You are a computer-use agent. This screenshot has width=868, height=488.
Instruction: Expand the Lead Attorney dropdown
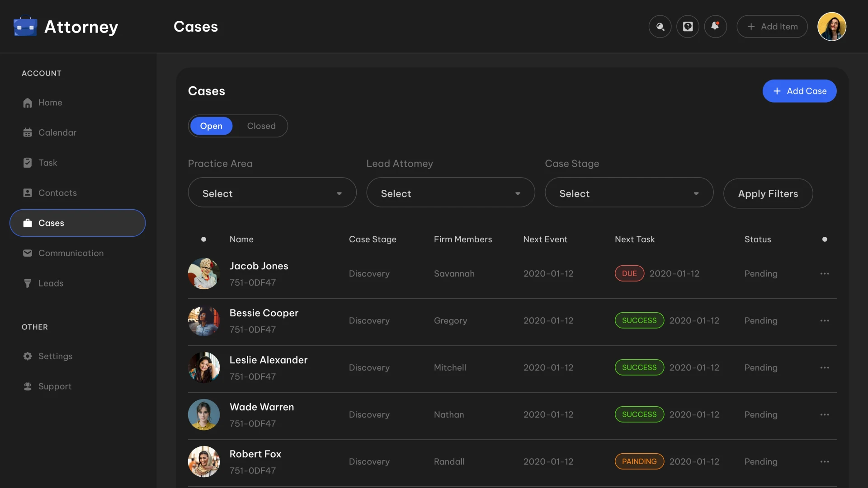coord(450,193)
